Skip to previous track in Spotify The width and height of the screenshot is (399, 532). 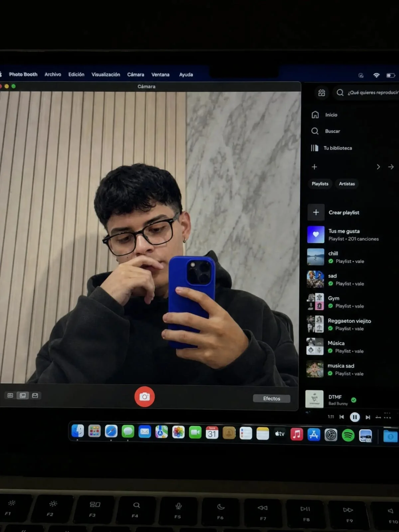(341, 417)
